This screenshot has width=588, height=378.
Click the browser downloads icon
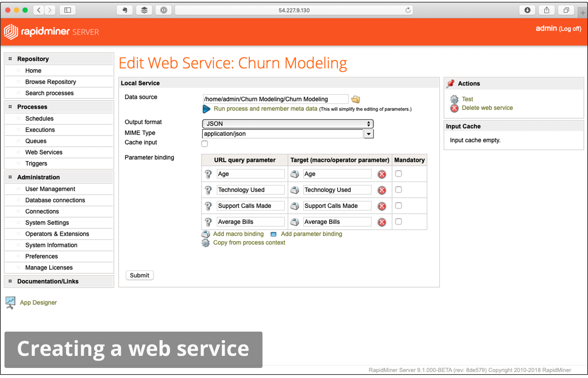527,10
